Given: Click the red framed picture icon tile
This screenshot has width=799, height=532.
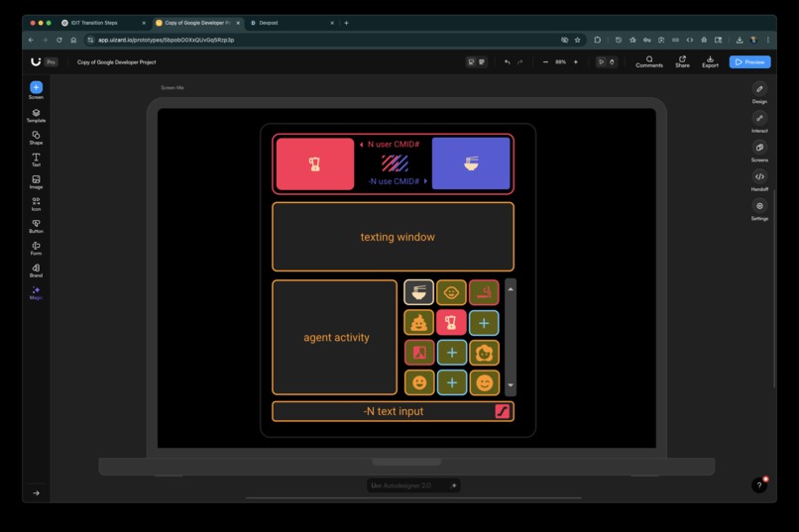Looking at the screenshot, I should pyautogui.click(x=419, y=353).
